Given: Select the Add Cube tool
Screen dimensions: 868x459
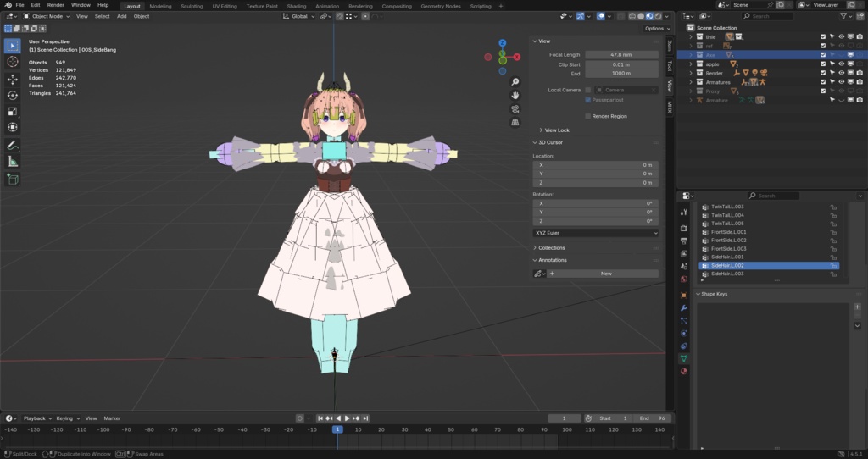Looking at the screenshot, I should [x=12, y=180].
